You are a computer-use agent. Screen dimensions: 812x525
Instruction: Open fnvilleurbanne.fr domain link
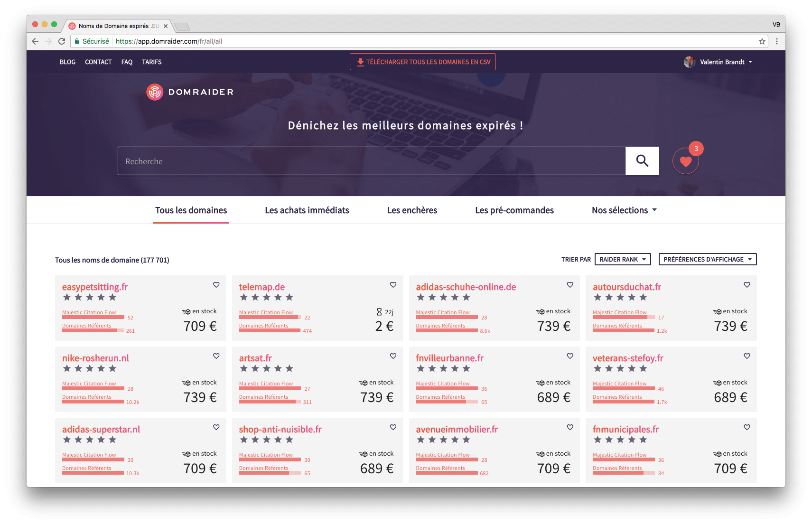pyautogui.click(x=450, y=358)
